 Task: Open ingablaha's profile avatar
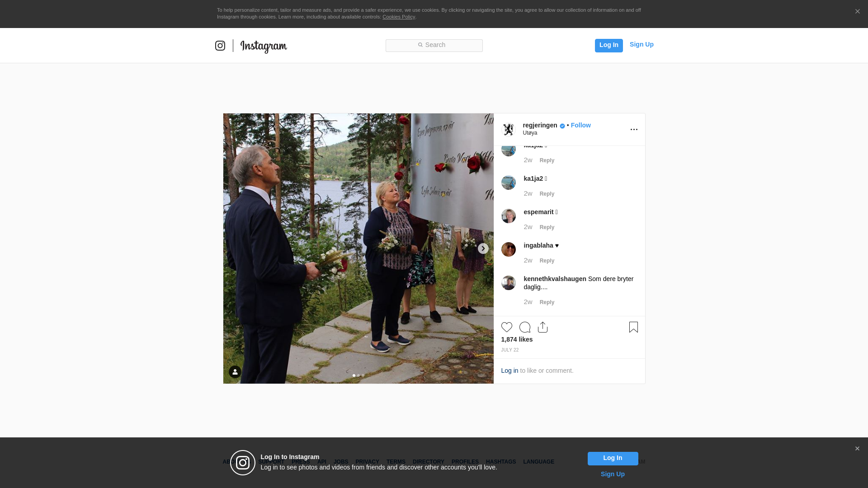pyautogui.click(x=509, y=249)
